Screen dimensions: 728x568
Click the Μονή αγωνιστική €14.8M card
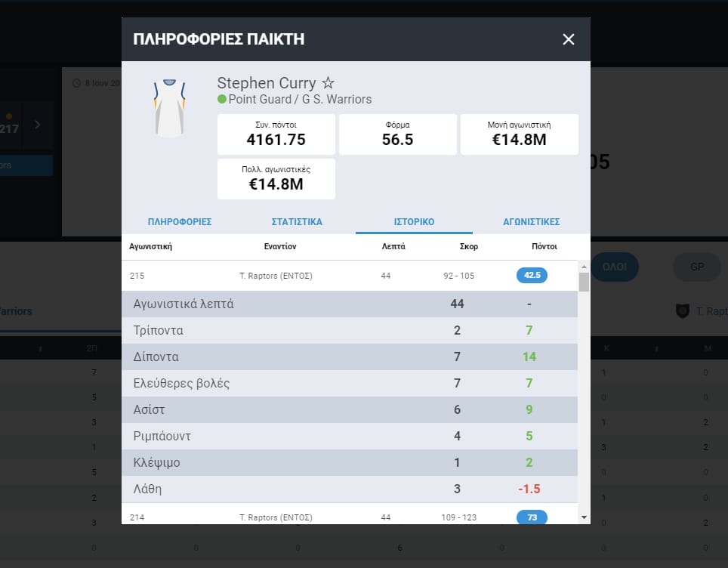point(520,134)
